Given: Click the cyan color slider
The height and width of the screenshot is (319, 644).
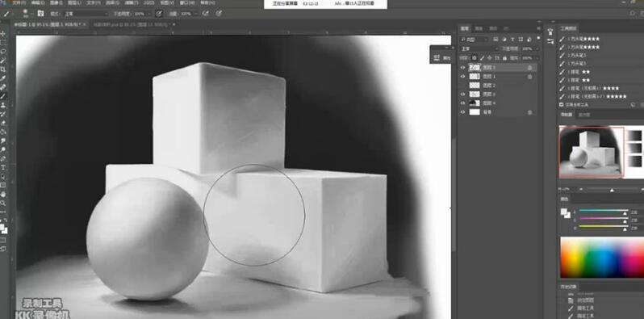Looking at the screenshot, I should click(603, 211).
